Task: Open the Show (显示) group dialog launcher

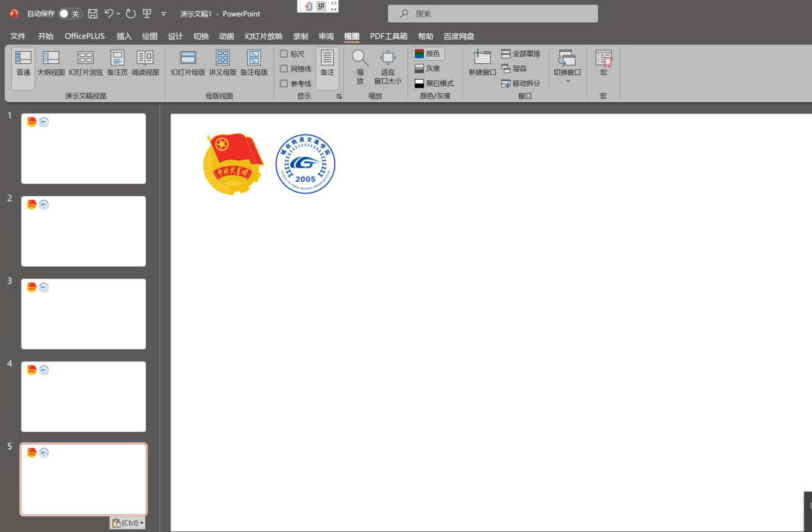Action: [339, 96]
